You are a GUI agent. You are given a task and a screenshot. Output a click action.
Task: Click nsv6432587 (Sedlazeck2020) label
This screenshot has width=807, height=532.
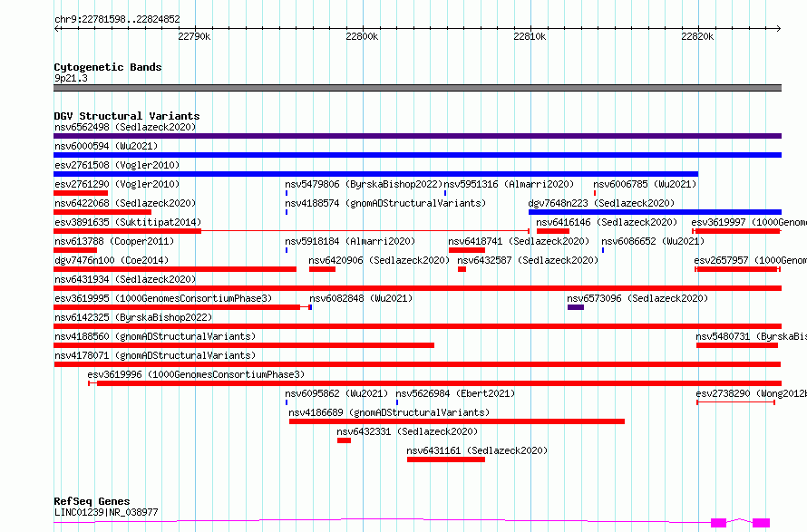528,260
